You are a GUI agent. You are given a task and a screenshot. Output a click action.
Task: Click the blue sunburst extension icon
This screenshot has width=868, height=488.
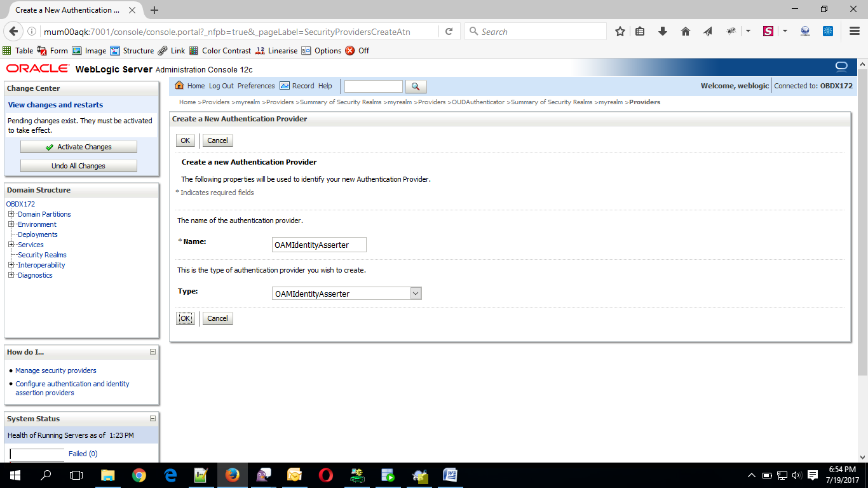tap(828, 31)
